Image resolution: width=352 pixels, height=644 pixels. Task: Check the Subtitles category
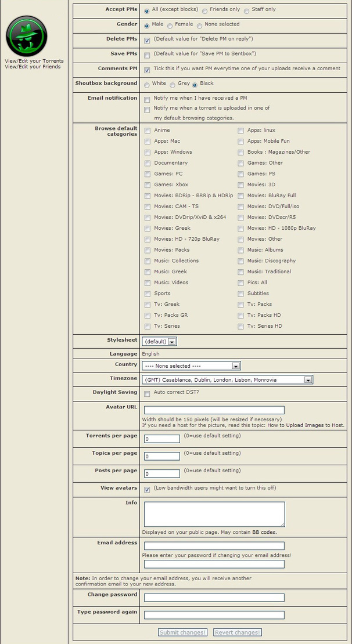tap(240, 294)
